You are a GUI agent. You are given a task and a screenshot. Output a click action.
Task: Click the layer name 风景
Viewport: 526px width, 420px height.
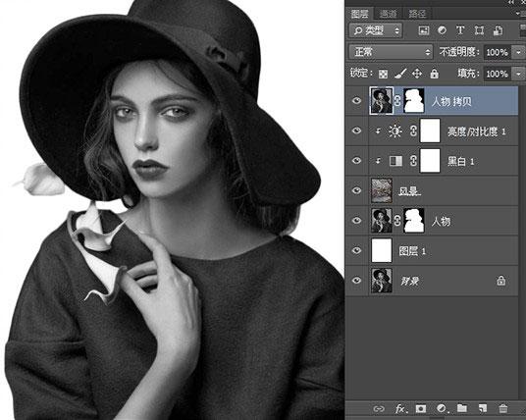tap(409, 191)
